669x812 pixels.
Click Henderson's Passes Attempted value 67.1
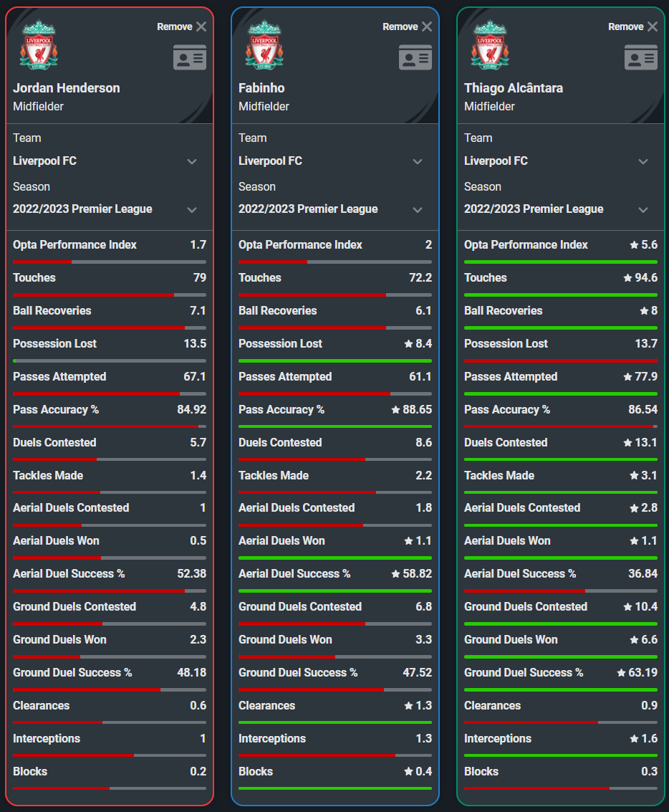pyautogui.click(x=195, y=376)
